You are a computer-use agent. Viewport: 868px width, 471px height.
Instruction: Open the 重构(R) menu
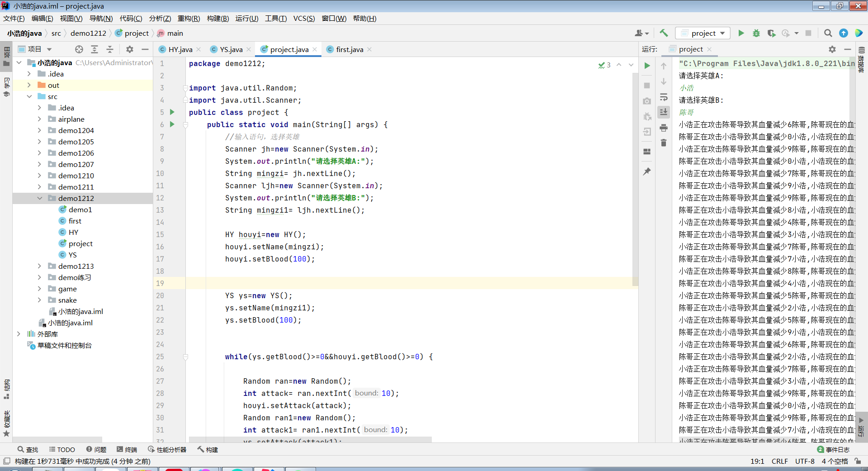click(189, 18)
